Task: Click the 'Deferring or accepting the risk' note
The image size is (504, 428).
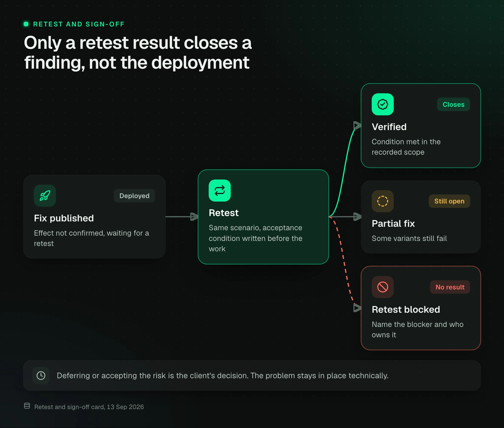Action: click(x=222, y=375)
